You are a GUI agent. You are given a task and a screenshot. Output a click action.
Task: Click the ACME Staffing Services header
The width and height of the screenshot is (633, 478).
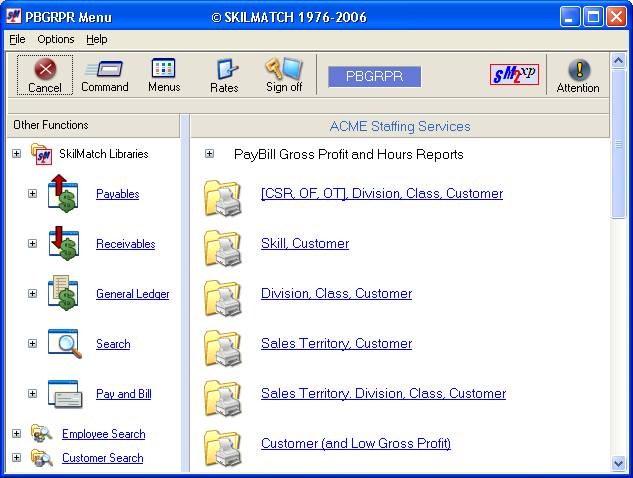coord(400,126)
